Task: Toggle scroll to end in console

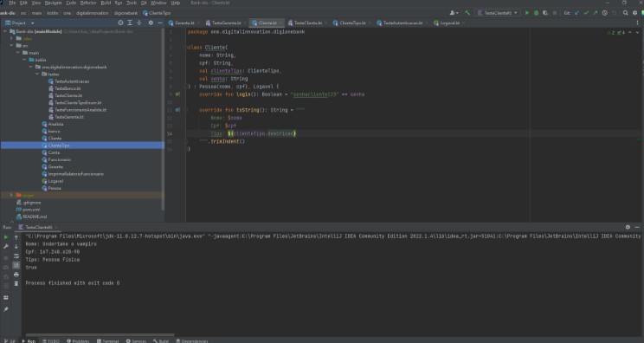Action: (x=16, y=265)
